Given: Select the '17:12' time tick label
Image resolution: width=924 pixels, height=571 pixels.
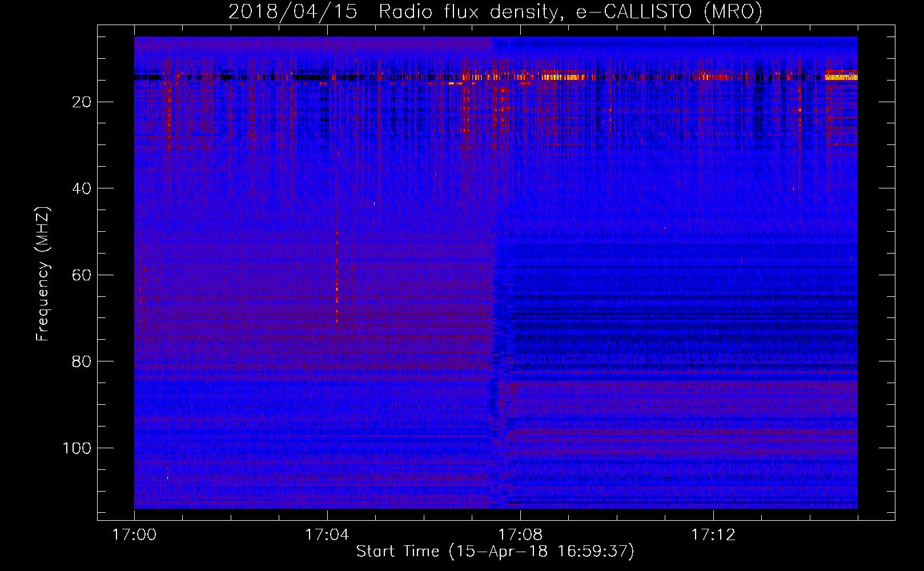Looking at the screenshot, I should [x=713, y=535].
